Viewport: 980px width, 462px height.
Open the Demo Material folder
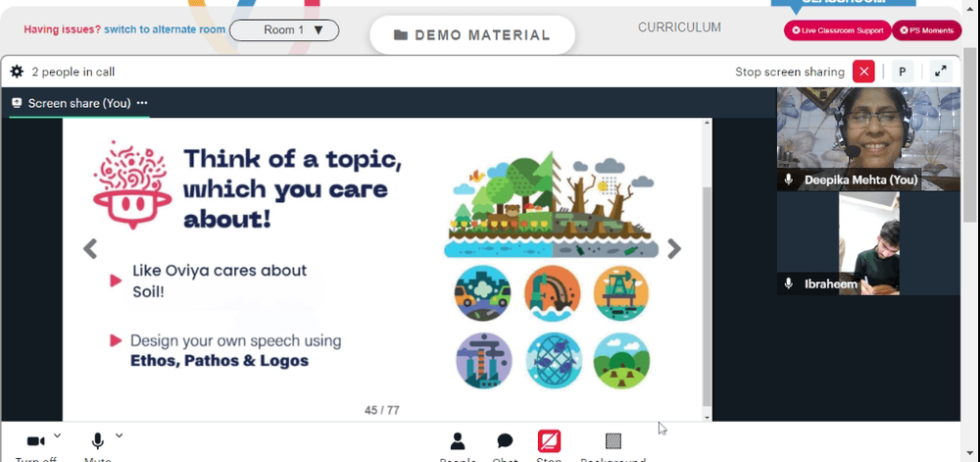click(x=472, y=35)
